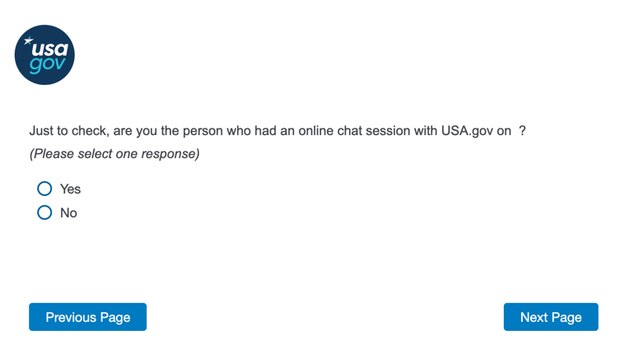Click the words "online chat session"
Image resolution: width=620 pixels, height=364 pixels.
click(347, 131)
